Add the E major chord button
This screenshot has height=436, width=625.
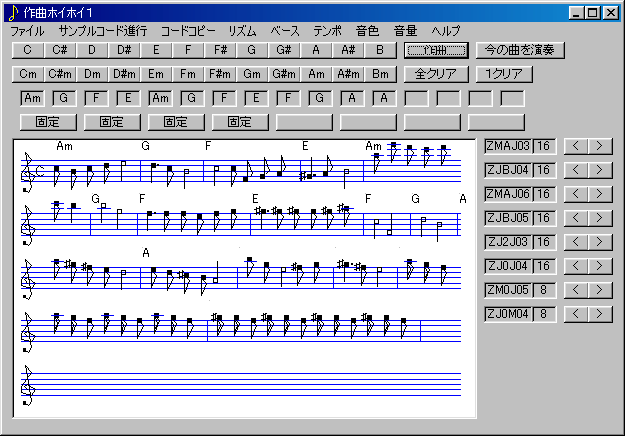pos(156,50)
